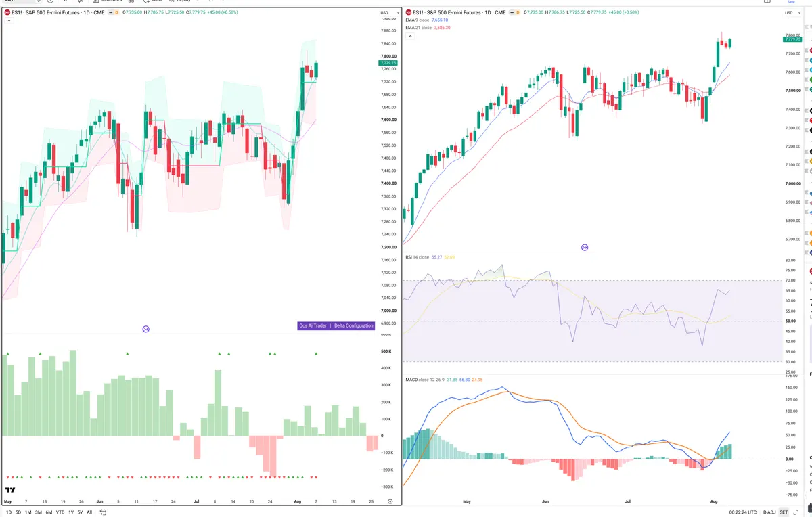Select the 5Y time range
The image size is (812, 517).
coord(81,512)
